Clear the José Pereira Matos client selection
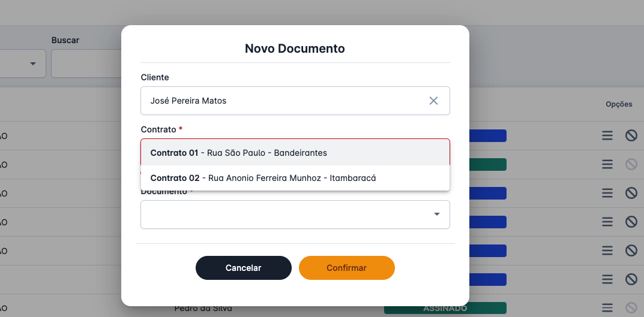This screenshot has width=644, height=317. (433, 101)
